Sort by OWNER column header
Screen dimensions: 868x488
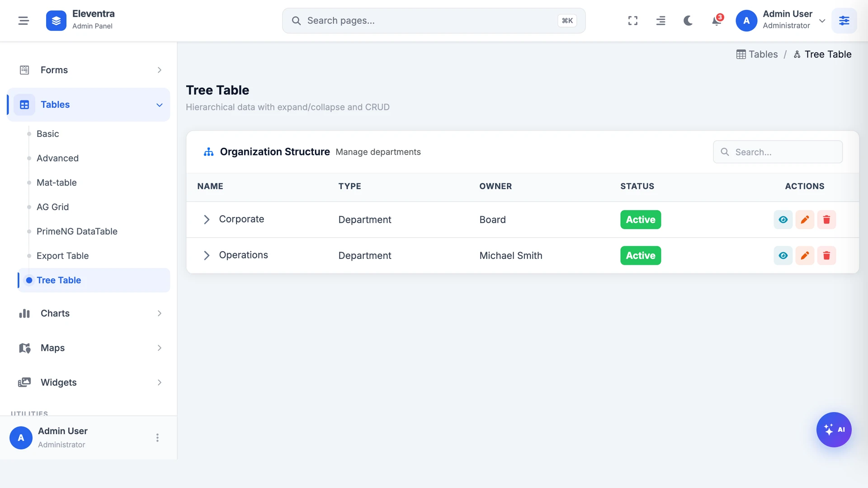pos(495,186)
